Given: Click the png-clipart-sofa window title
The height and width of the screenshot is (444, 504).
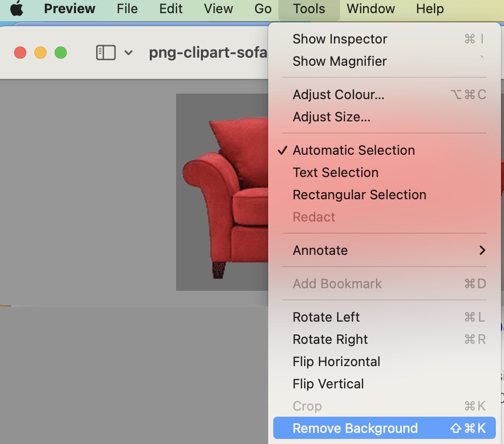Looking at the screenshot, I should 208,53.
